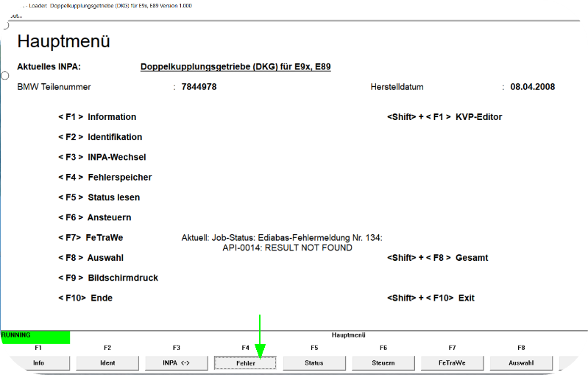Viewport: 588px width, 375px height.
Task: Select the F10 Ende menu entry
Action: pyautogui.click(x=85, y=298)
